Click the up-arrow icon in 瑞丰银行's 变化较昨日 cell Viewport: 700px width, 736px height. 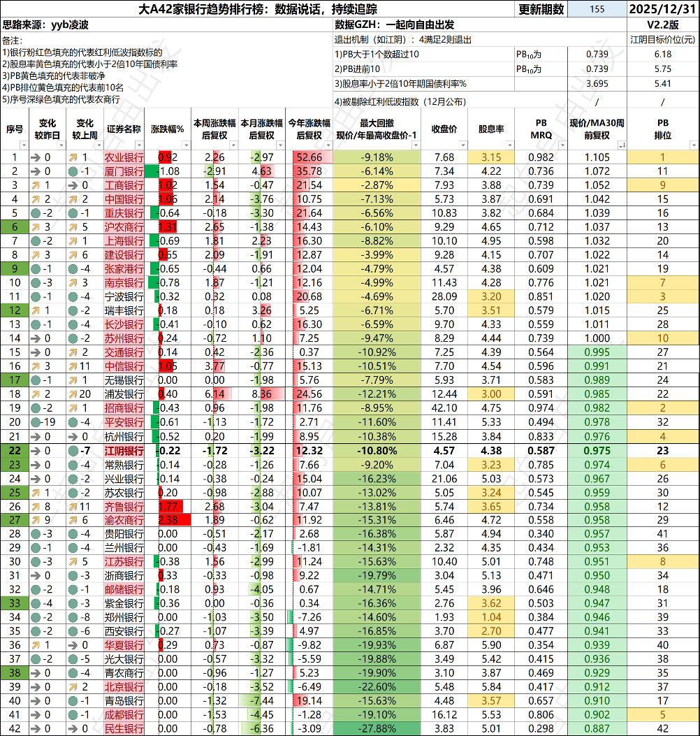(36, 311)
